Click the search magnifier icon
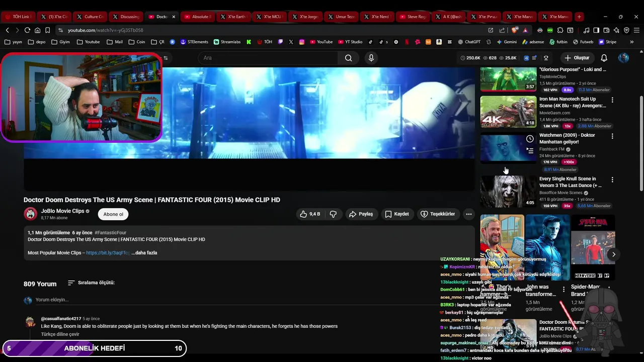 [x=348, y=58]
